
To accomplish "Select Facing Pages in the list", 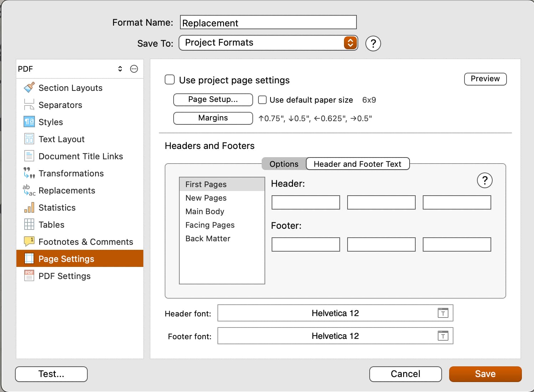I will coord(222,225).
